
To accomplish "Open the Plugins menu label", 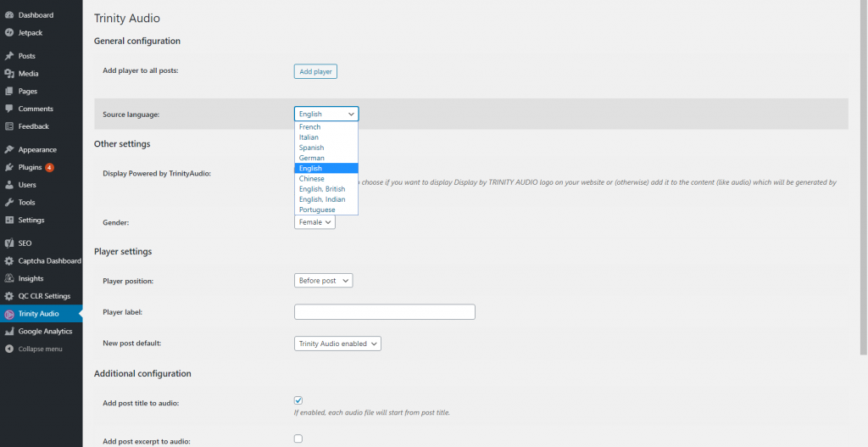I will pyautogui.click(x=30, y=167).
